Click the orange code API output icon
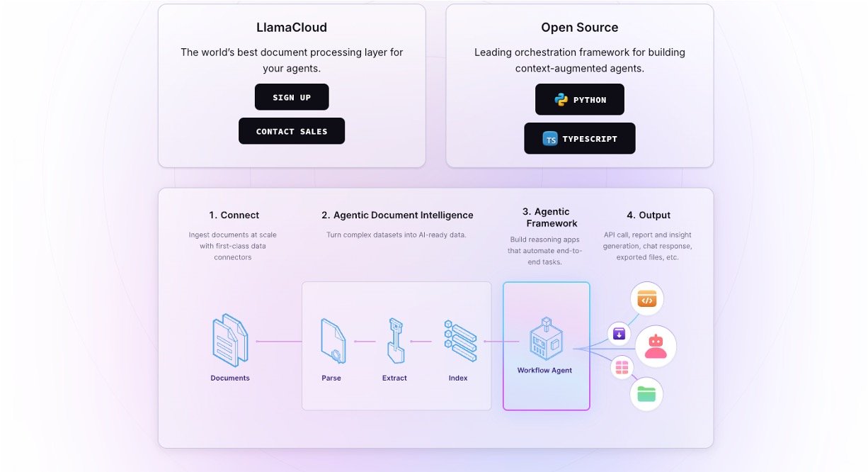 coord(647,299)
